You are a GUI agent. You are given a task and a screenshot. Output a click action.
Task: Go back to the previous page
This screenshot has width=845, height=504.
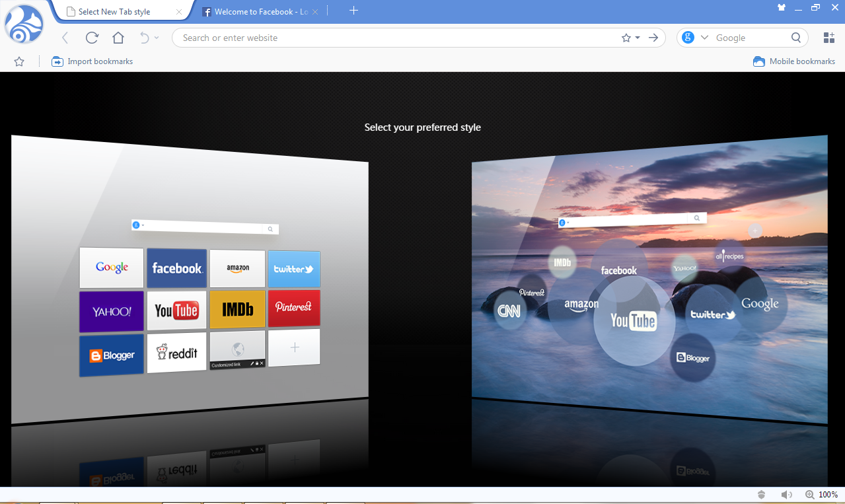coord(65,38)
